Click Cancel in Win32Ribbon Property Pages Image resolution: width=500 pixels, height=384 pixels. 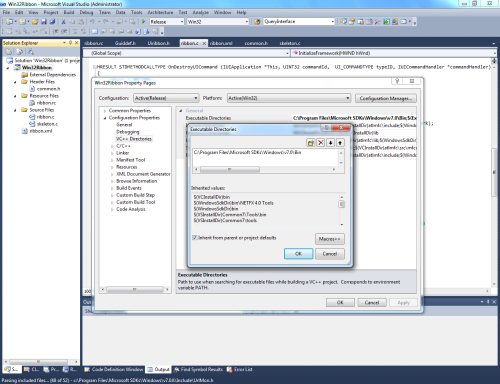tap(372, 302)
